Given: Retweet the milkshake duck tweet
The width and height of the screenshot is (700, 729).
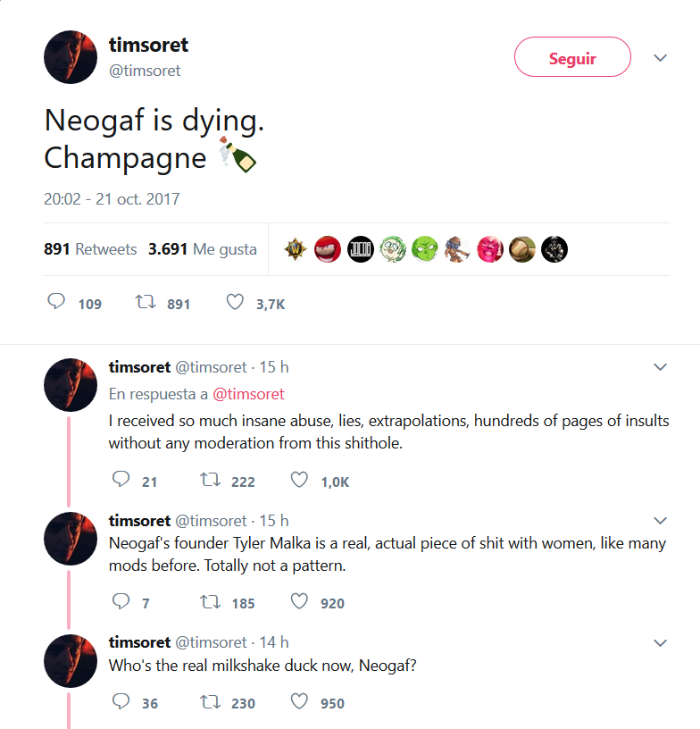Looking at the screenshot, I should click(210, 702).
